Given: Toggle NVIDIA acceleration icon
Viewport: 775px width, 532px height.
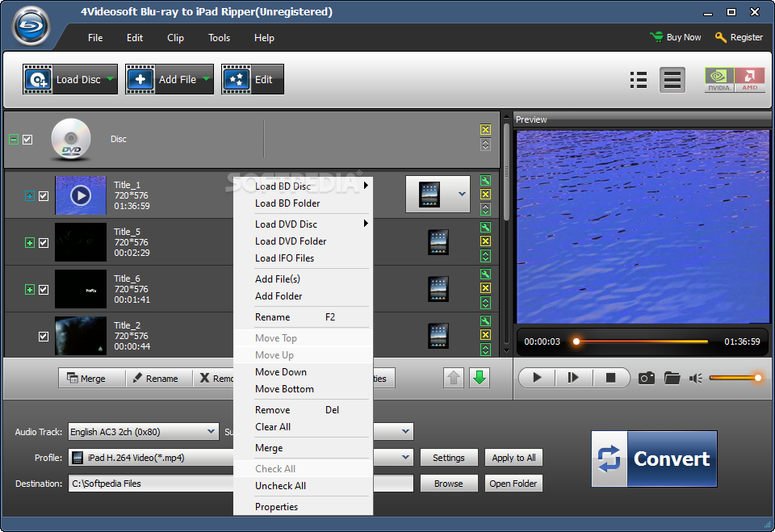Looking at the screenshot, I should coord(719,80).
